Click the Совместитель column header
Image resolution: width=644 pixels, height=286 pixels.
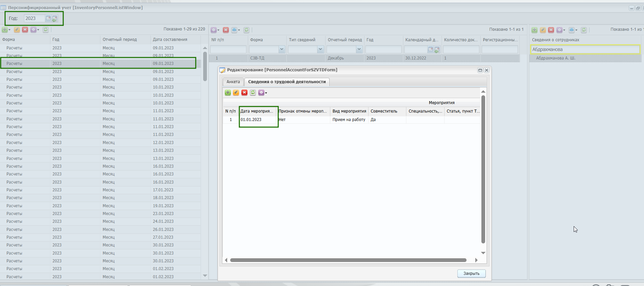pos(387,111)
